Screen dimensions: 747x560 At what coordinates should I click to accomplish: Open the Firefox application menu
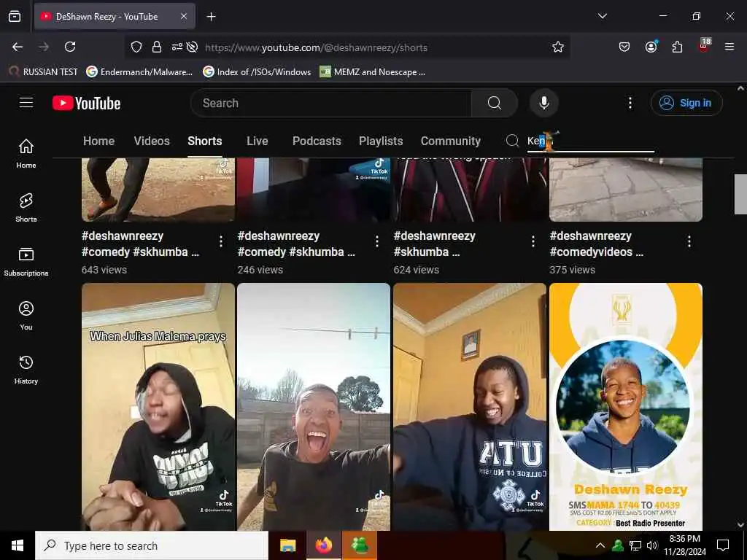(x=729, y=47)
